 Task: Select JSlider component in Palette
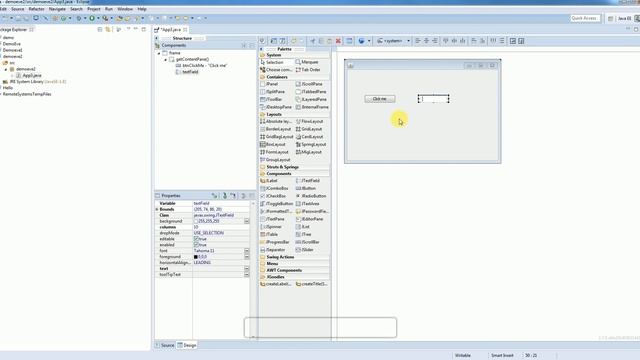click(305, 250)
